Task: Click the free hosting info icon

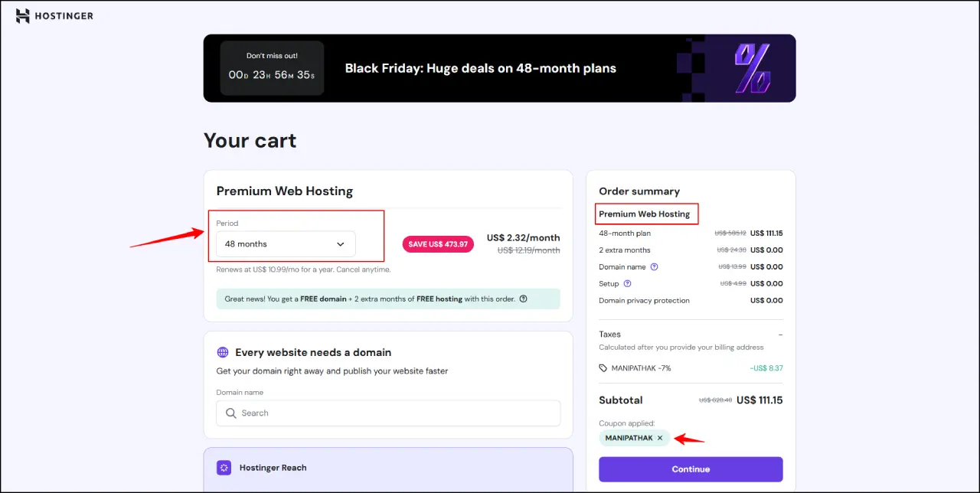Action: tap(523, 299)
